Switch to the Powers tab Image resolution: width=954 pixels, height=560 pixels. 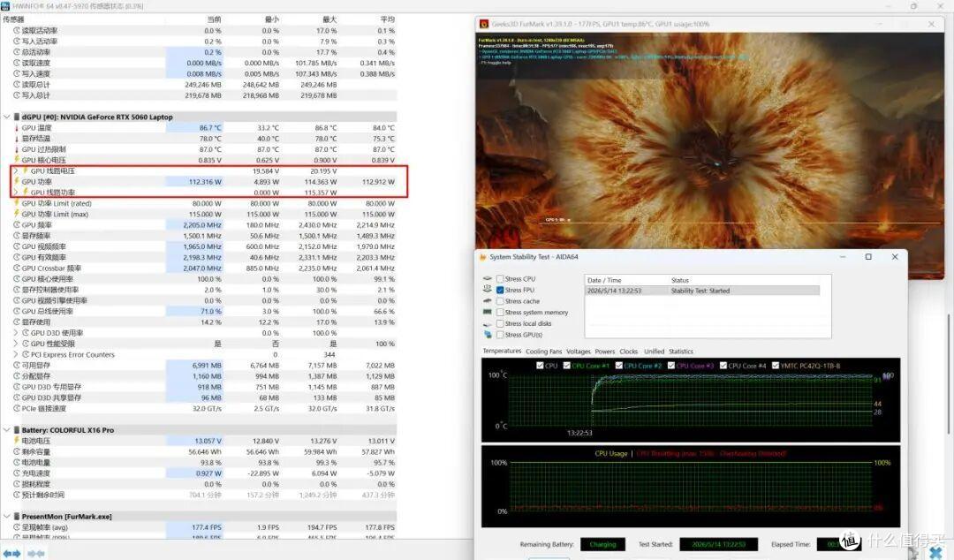tap(605, 352)
